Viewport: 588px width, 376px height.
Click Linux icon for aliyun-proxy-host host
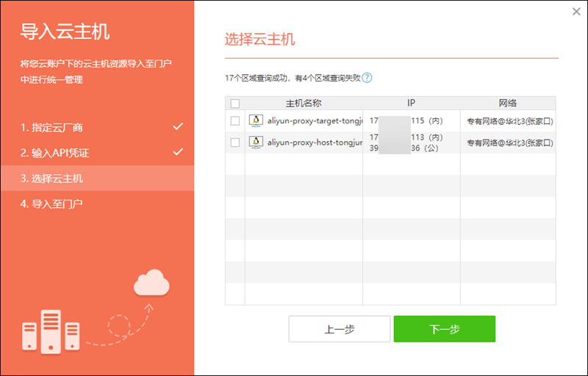pos(256,142)
